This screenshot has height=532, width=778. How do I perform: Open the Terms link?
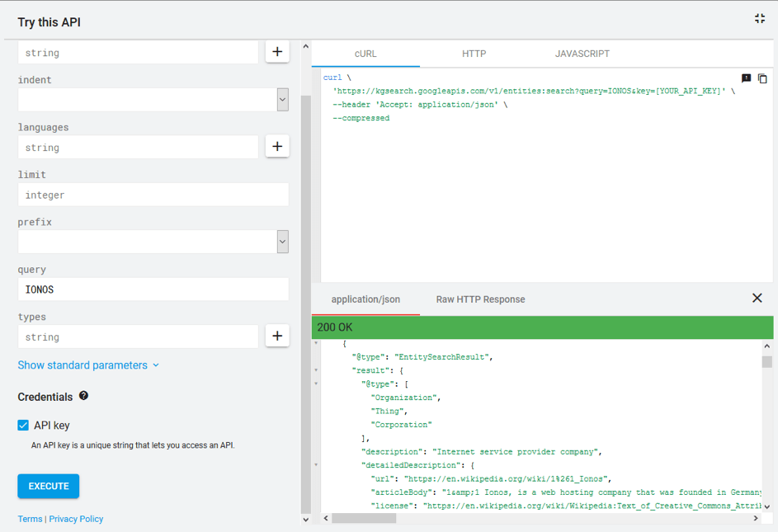[x=30, y=519]
